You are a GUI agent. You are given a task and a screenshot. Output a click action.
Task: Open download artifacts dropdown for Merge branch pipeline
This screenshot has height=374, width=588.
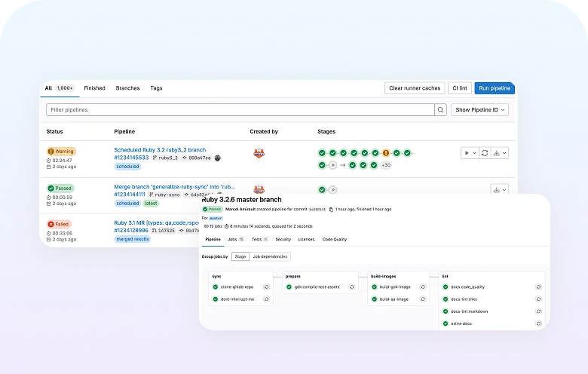[500, 189]
